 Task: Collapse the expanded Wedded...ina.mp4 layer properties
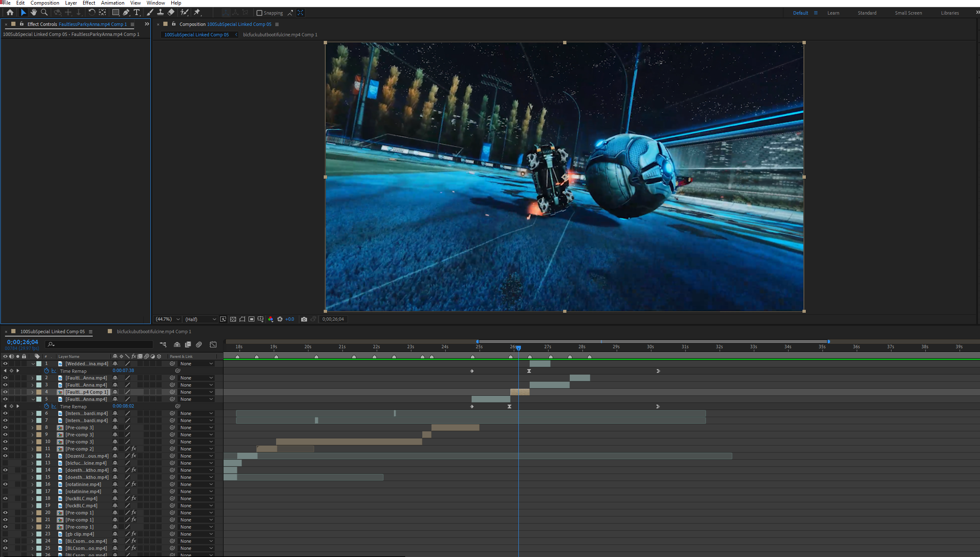pos(33,363)
